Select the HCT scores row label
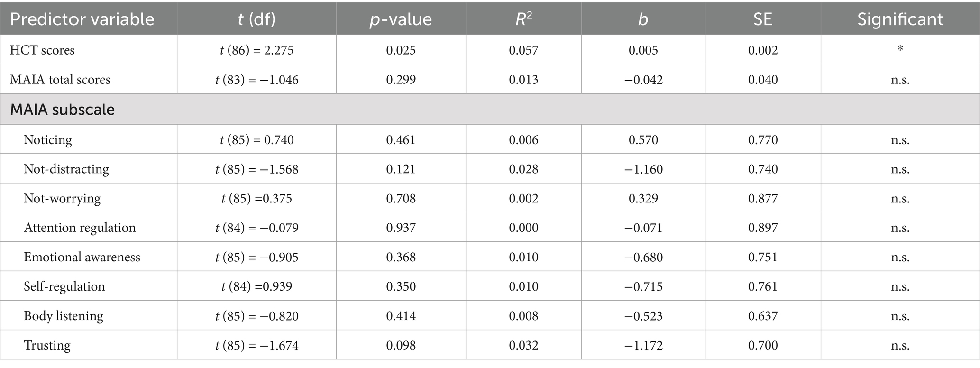This screenshot has height=368, width=980. [42, 50]
